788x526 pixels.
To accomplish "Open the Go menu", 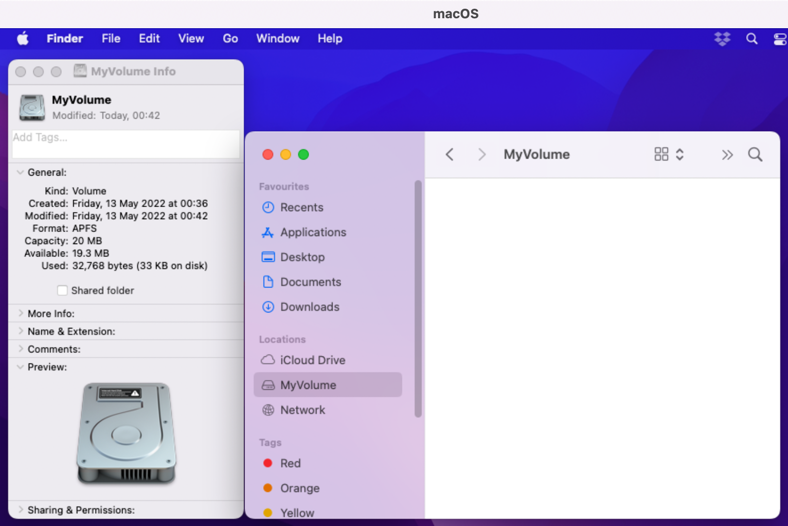I will (x=230, y=39).
